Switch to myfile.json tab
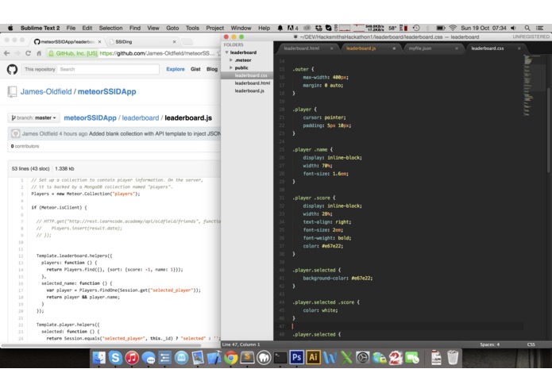 (420, 48)
